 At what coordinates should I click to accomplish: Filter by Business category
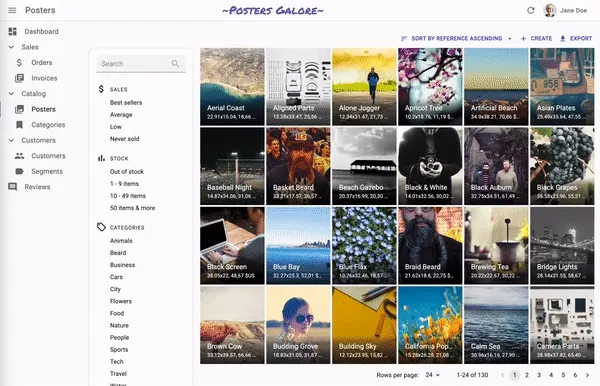coord(122,265)
